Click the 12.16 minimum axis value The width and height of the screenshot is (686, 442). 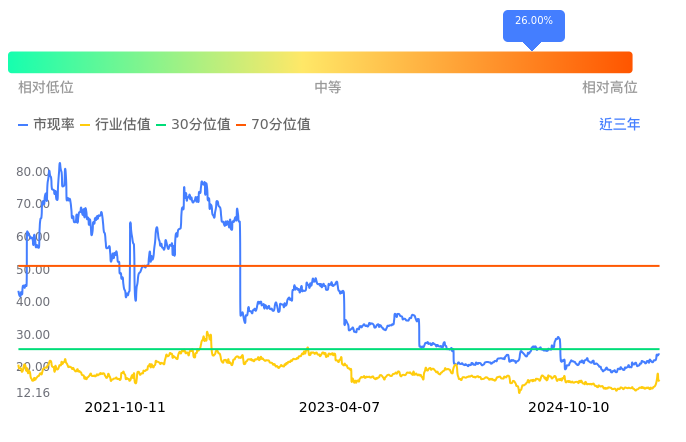(33, 393)
